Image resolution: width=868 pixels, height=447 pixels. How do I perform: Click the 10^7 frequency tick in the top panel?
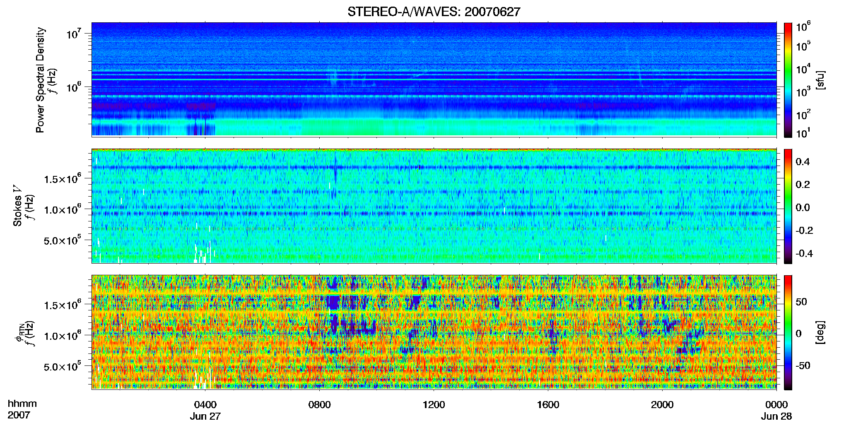point(74,34)
